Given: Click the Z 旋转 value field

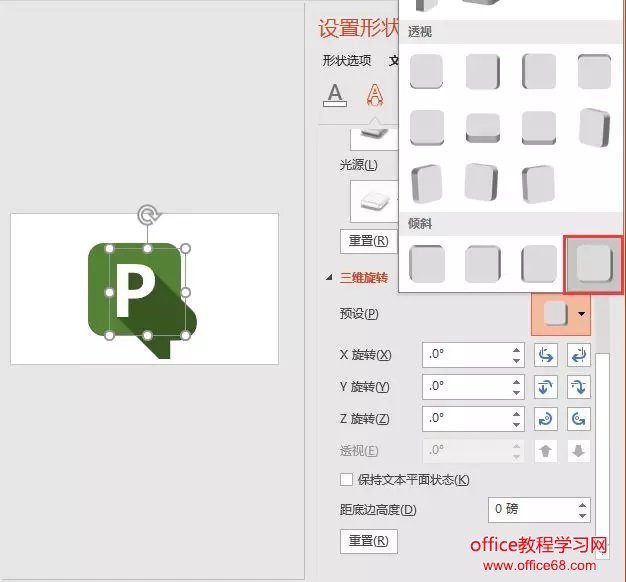Looking at the screenshot, I should coord(466,419).
